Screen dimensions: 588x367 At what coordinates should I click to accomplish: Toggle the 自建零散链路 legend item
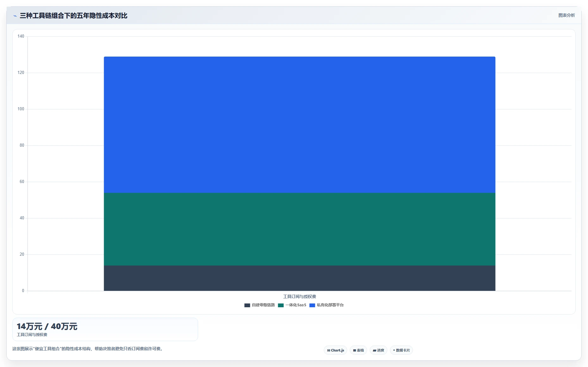[x=260, y=305]
